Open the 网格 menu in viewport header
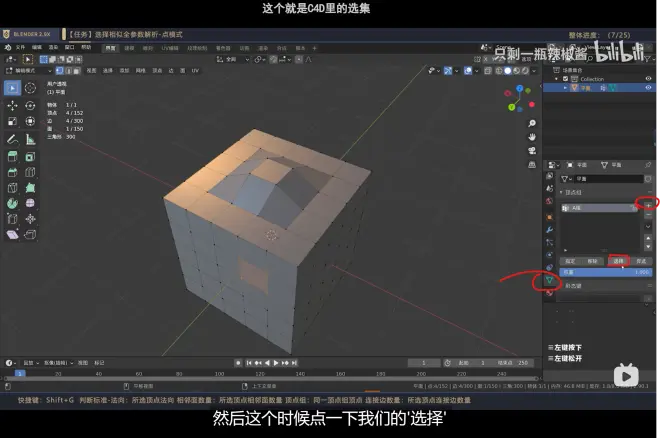This screenshot has width=660, height=438. pyautogui.click(x=140, y=71)
